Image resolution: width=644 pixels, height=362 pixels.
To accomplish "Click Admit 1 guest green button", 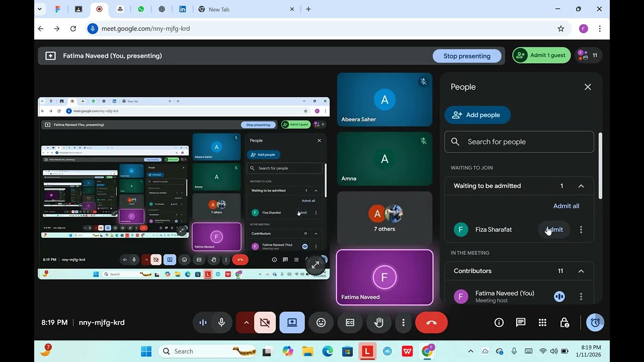I will tap(541, 55).
